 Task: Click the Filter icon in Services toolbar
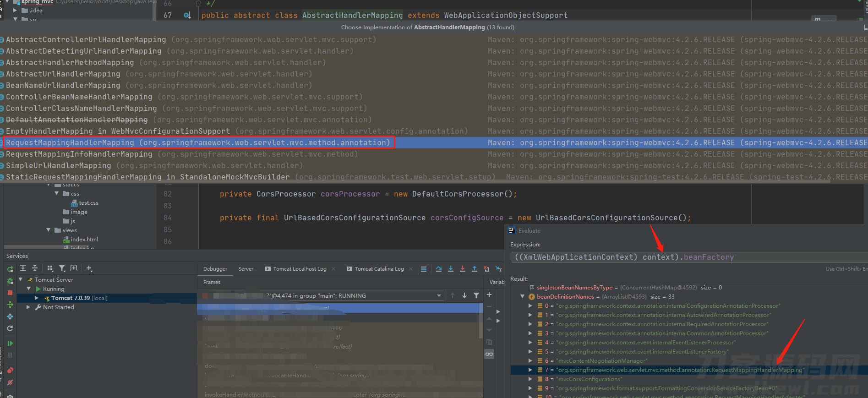[62, 268]
